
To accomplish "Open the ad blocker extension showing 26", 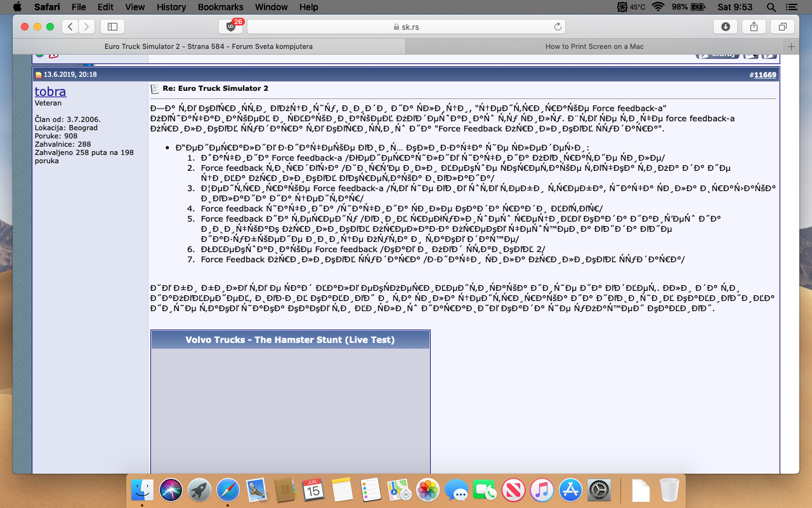I will (x=231, y=26).
